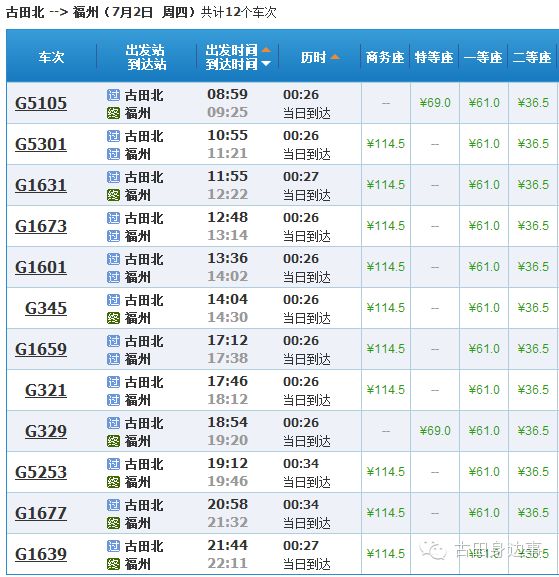Open train G1673 details link

point(41,226)
